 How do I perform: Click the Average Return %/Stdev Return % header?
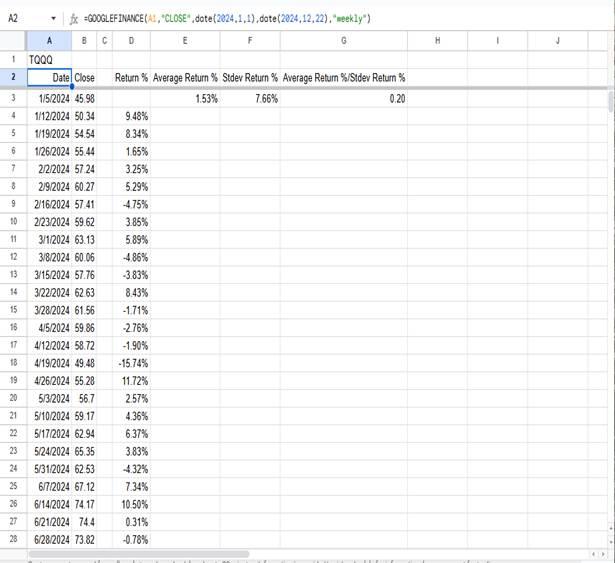(344, 78)
